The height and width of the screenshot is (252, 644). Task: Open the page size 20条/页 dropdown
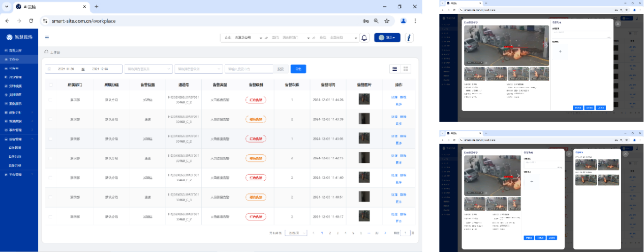[x=296, y=233]
